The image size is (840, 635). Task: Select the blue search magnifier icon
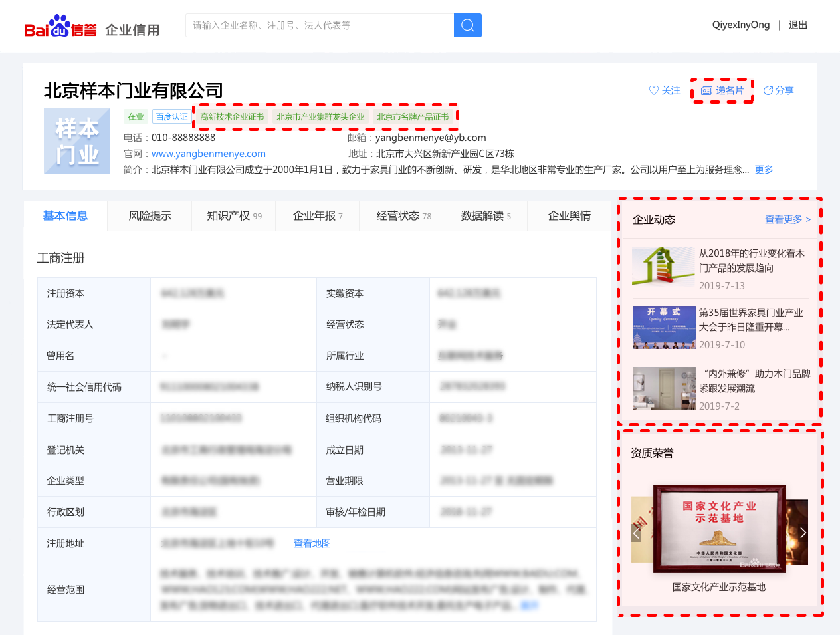pyautogui.click(x=467, y=25)
